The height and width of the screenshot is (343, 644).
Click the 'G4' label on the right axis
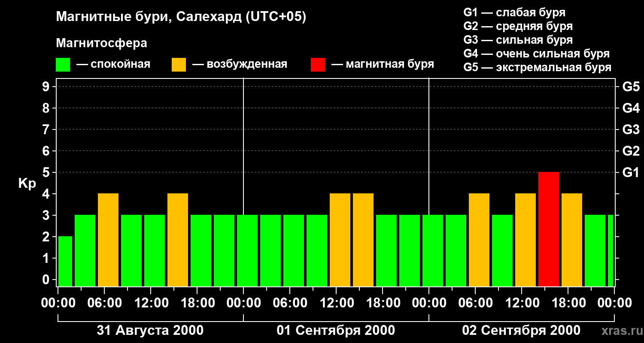coord(631,108)
